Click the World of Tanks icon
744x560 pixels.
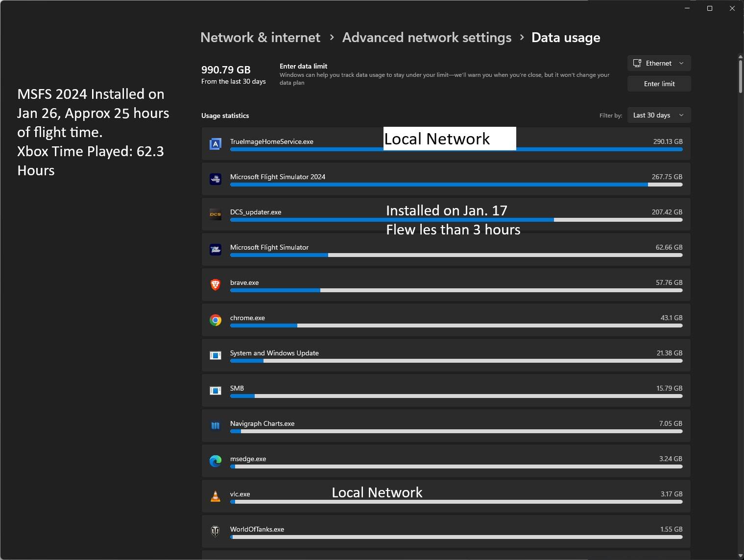coord(216,532)
